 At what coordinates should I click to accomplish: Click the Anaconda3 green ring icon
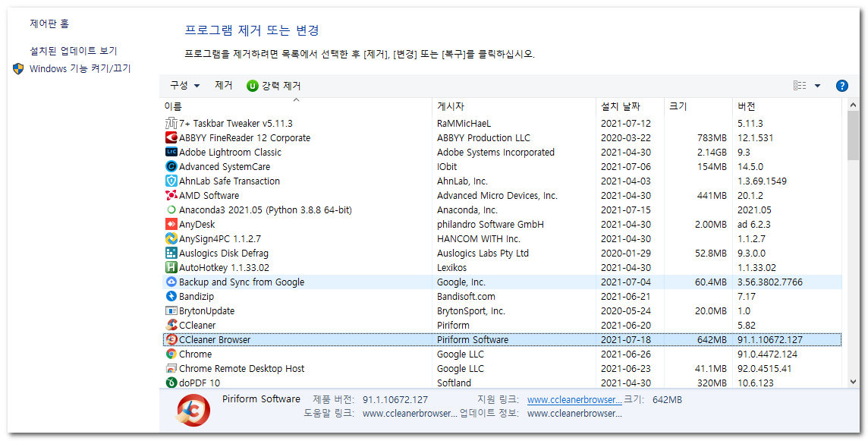tap(171, 210)
